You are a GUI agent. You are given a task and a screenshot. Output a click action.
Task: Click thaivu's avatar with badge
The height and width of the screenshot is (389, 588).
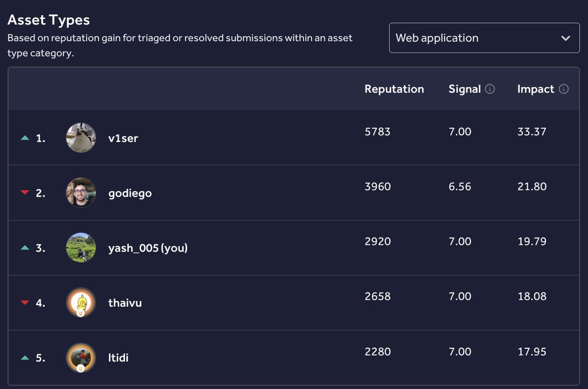(x=81, y=302)
